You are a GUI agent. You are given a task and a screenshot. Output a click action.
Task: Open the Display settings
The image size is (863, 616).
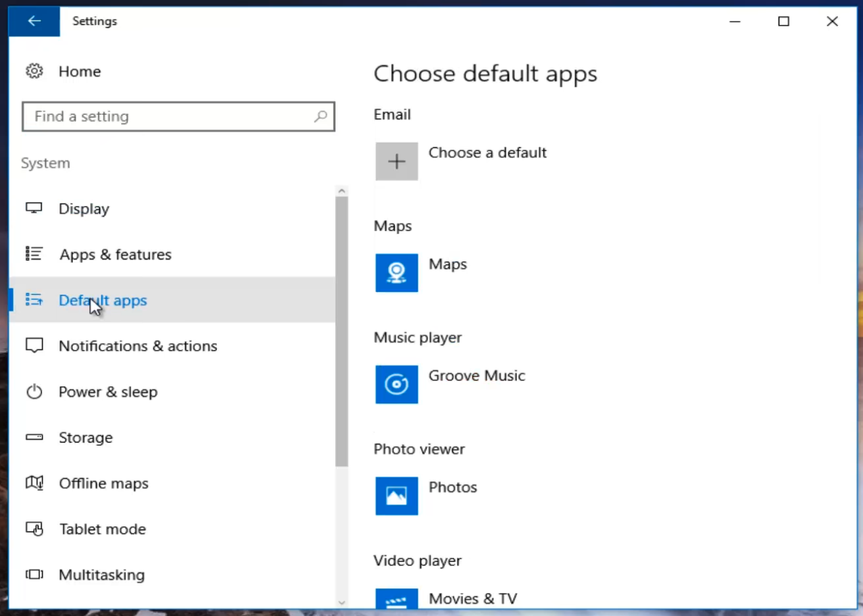tap(84, 209)
